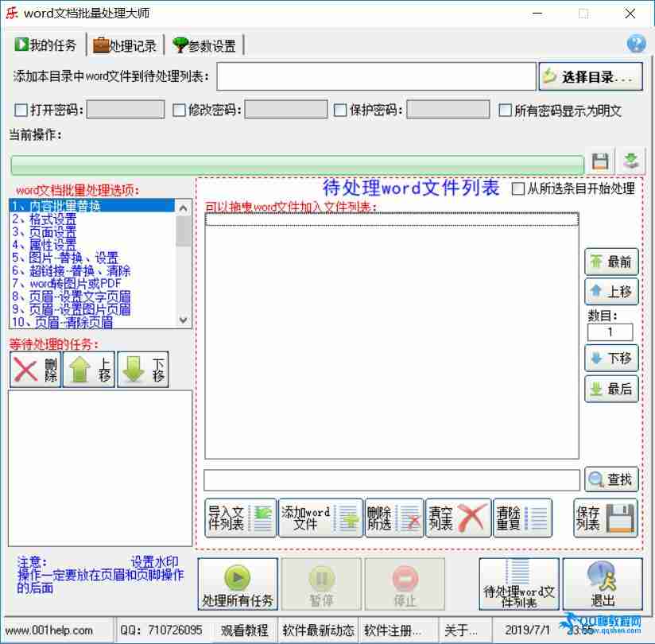Click 清除重复 remove duplicates button
This screenshot has width=655, height=644.
click(x=522, y=518)
